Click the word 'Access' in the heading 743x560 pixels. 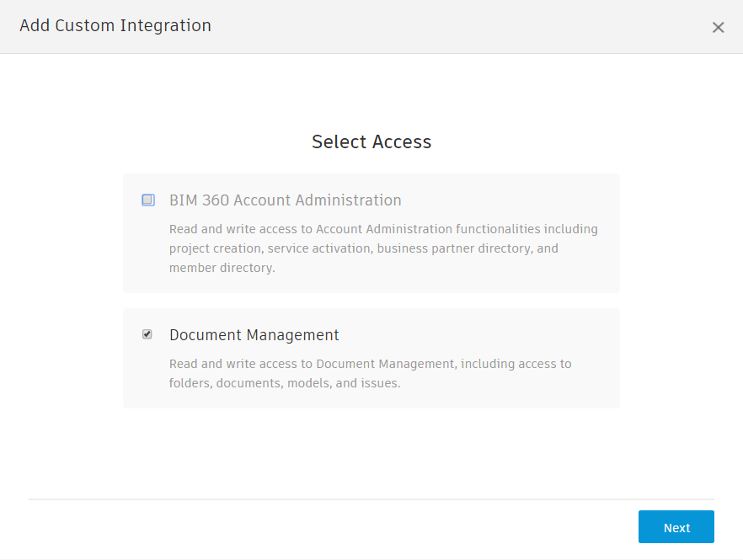(400, 141)
